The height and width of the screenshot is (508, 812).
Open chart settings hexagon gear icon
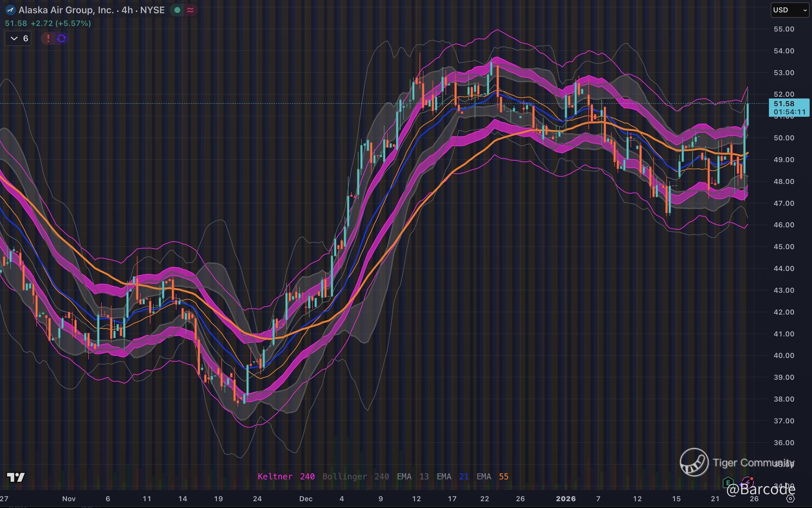(790, 499)
